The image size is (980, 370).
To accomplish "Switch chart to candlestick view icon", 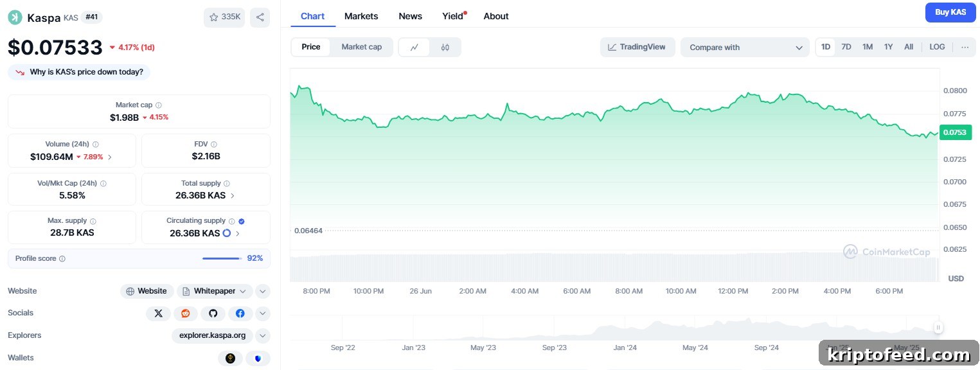I will pyautogui.click(x=445, y=47).
